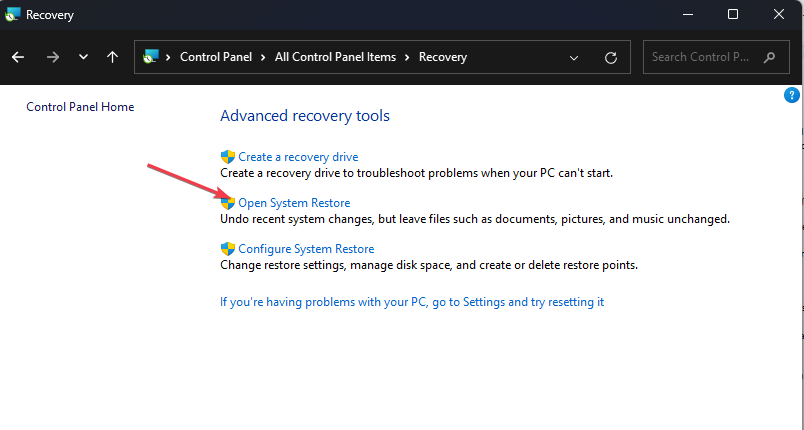Viewport: 804px width, 430px height.
Task: Go to All Control Panel Items breadcrumb
Action: (x=335, y=57)
